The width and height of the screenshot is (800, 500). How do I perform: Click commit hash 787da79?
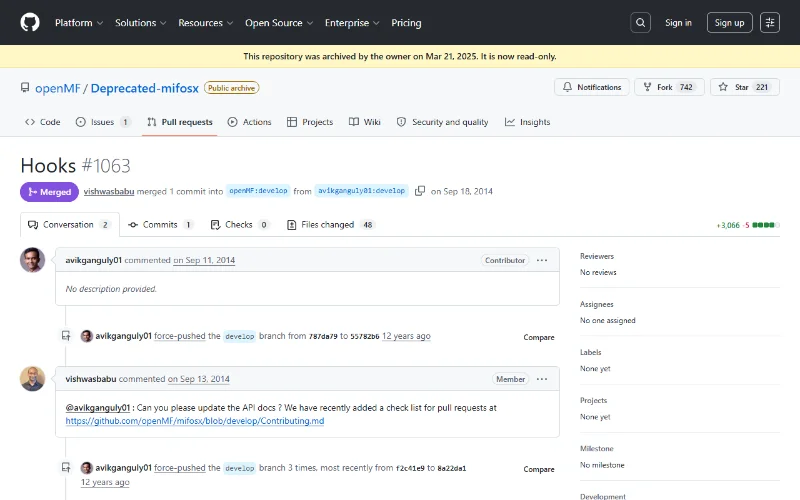(x=323, y=336)
